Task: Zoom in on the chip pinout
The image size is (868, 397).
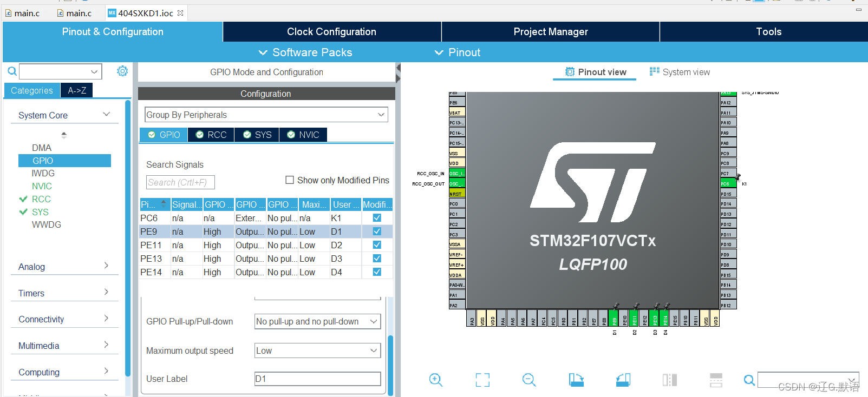Action: pyautogui.click(x=436, y=380)
